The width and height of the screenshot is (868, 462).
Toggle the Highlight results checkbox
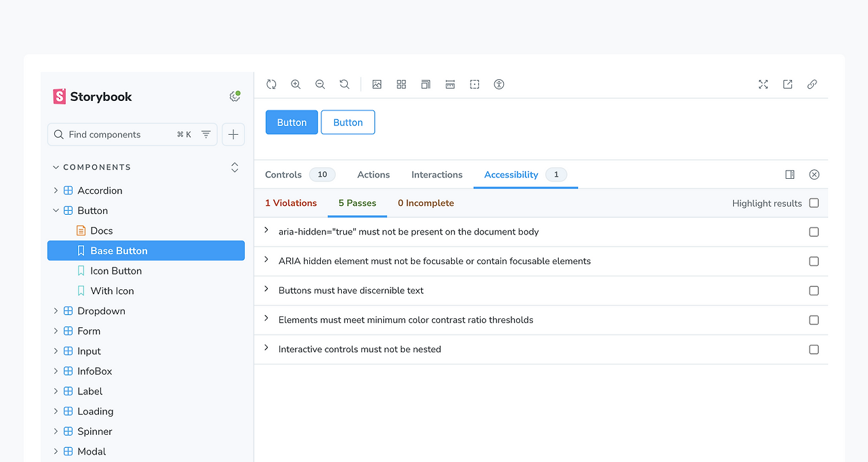coord(814,203)
